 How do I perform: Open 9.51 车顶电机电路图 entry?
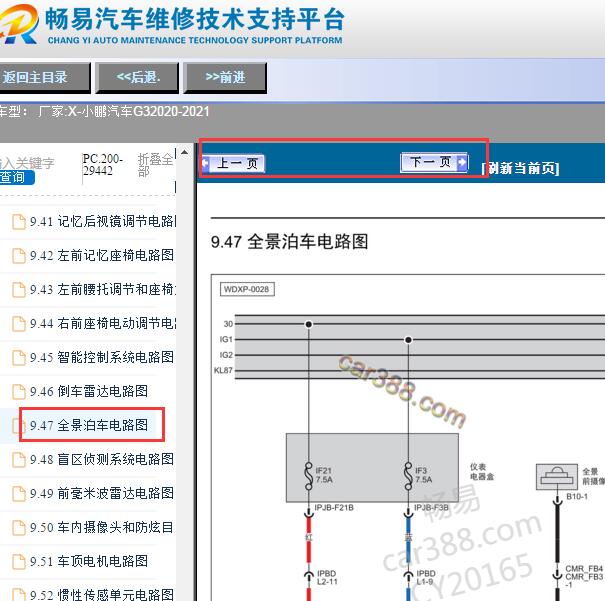(89, 560)
